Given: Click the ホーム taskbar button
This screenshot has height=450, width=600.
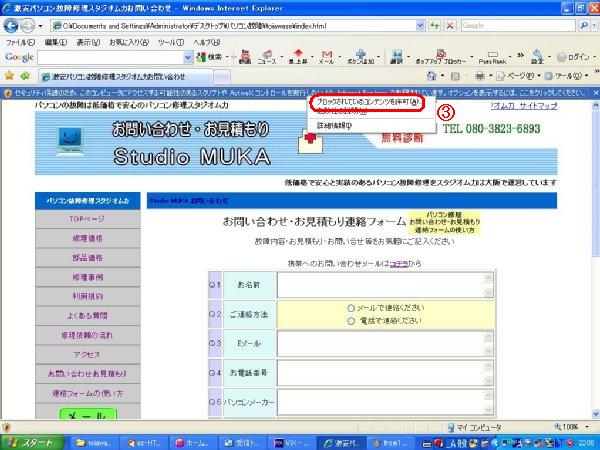Looking at the screenshot, I should click(192, 443).
